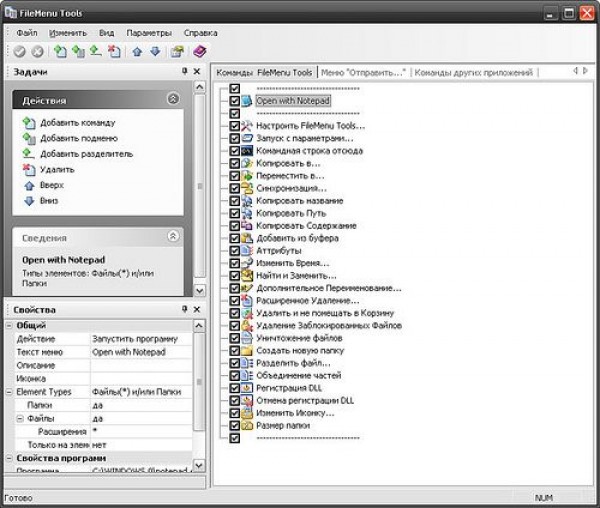Toggle the Синхронизация command checkbox

(x=234, y=188)
